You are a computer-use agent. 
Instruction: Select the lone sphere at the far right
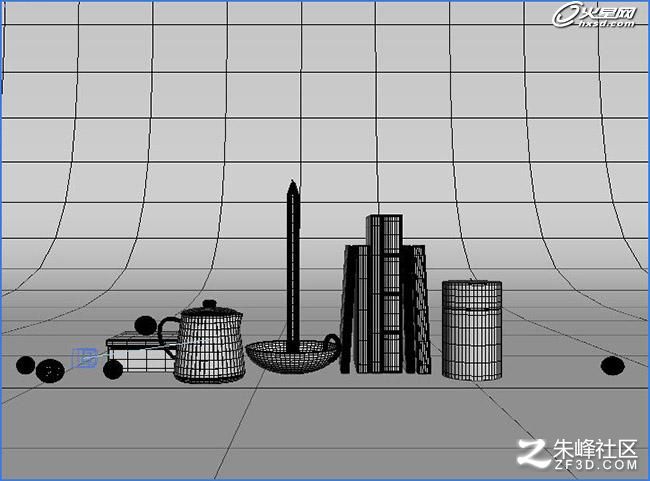point(613,366)
